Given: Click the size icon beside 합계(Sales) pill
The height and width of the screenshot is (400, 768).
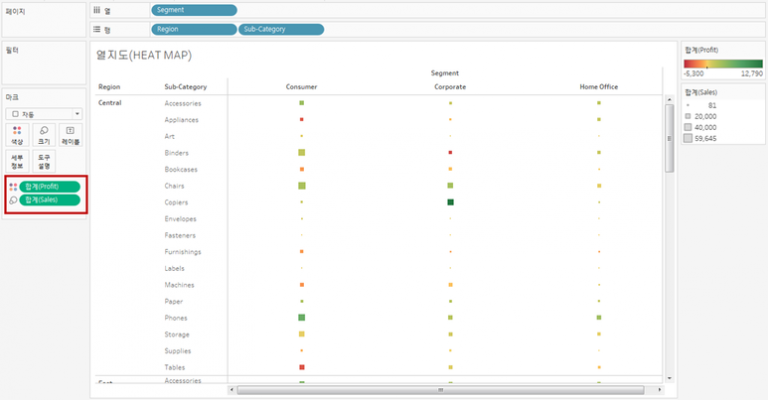Looking at the screenshot, I should point(12,200).
